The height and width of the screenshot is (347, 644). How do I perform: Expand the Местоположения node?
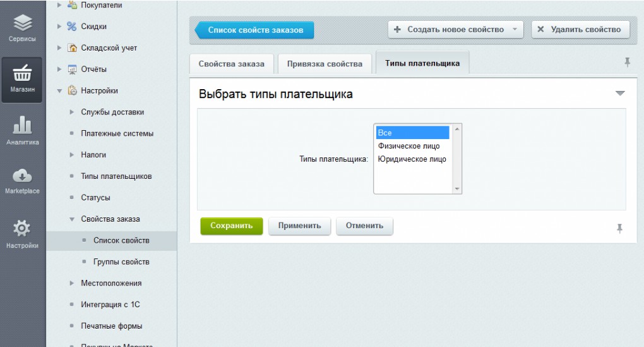click(x=71, y=283)
